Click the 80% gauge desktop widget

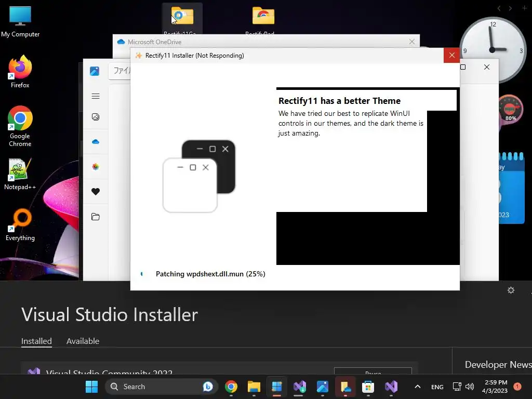(x=510, y=109)
